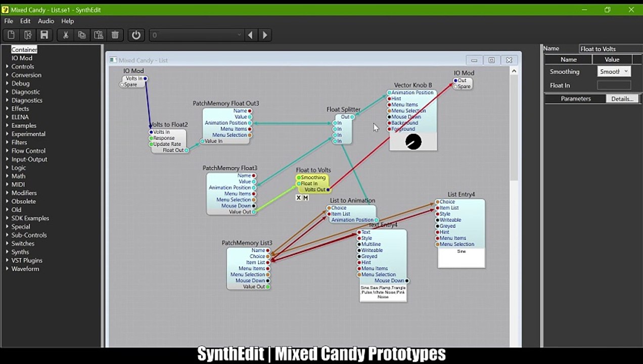The height and width of the screenshot is (364, 643).
Task: Expand the Debug category
Action: 7,83
